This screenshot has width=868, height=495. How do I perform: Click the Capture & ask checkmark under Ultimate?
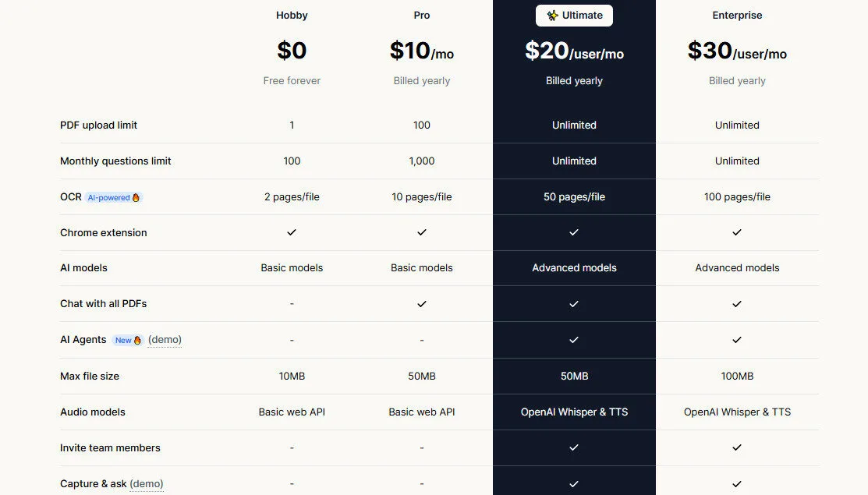574,483
